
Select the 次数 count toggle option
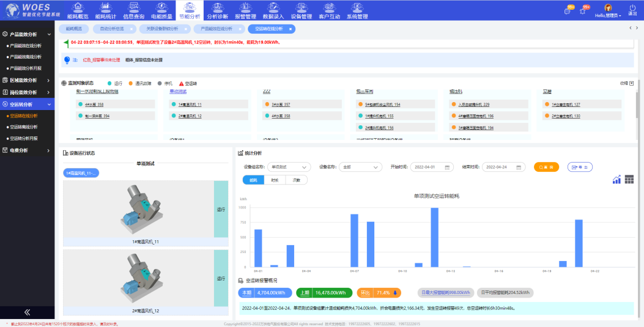click(296, 180)
